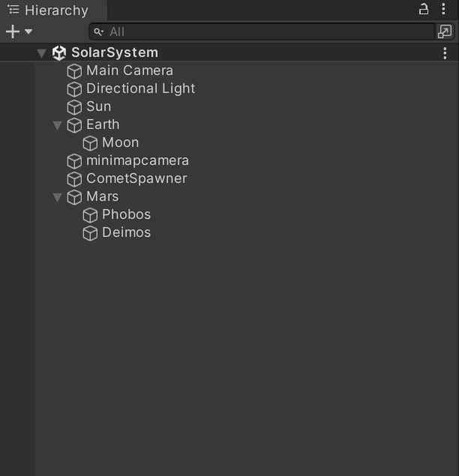Click the Unity scene icon beside SolarSystem
Screen dimensions: 459x476
59,53
